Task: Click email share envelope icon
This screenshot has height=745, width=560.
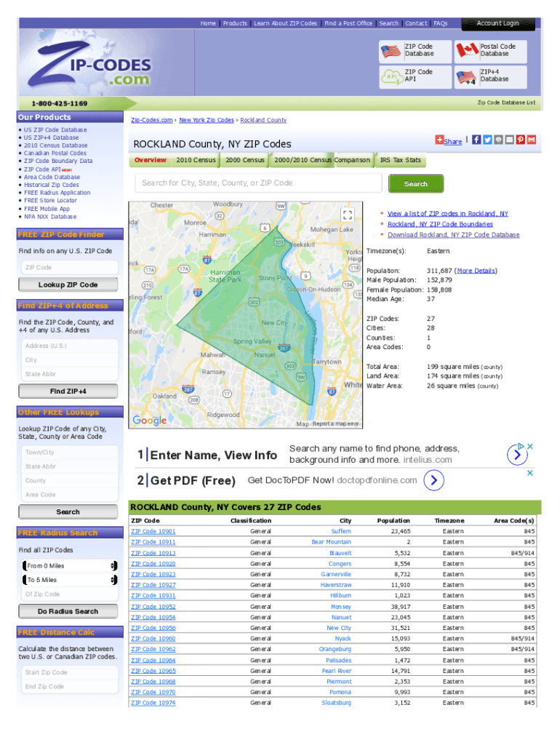Action: (510, 140)
